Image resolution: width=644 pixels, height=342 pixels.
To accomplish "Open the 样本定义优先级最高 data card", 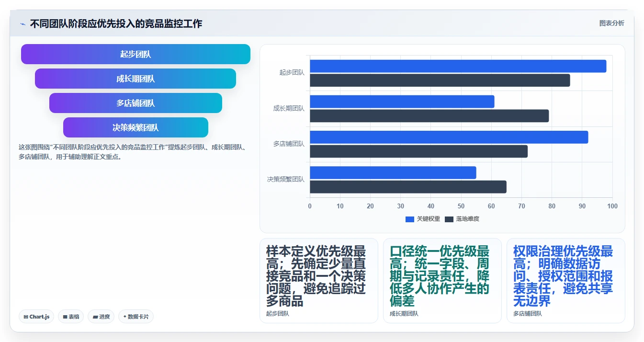I will 319,281.
